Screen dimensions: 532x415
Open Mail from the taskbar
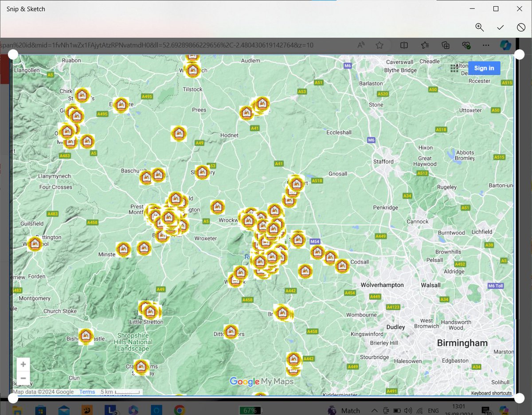[x=64, y=410]
